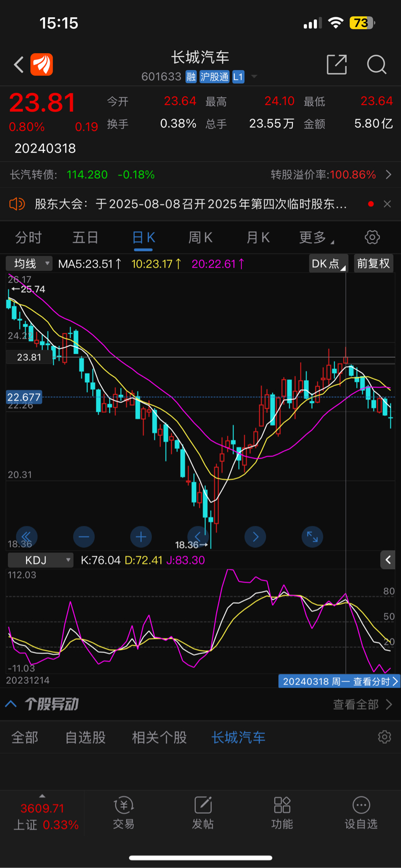Image resolution: width=401 pixels, height=868 pixels.
Task: Tap the L1 level badge
Action: click(x=238, y=77)
